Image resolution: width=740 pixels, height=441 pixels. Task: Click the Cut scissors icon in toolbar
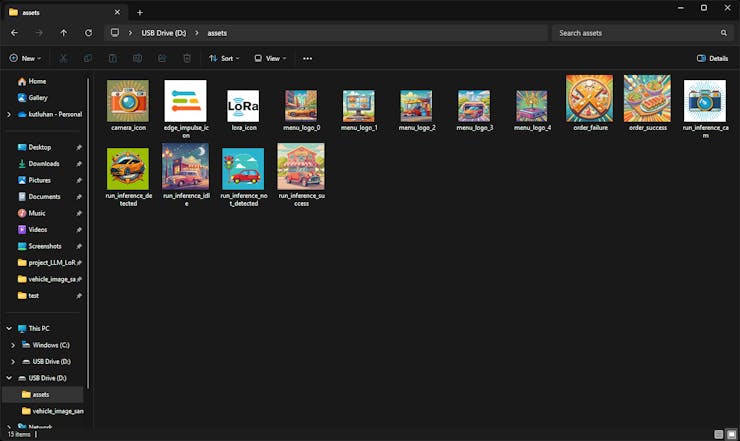(x=64, y=58)
